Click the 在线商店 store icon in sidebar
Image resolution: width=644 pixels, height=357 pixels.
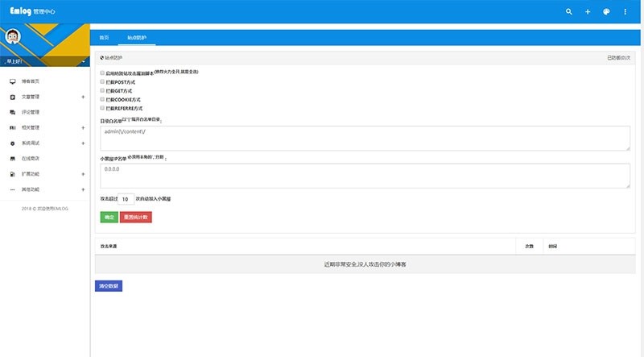[x=12, y=158]
